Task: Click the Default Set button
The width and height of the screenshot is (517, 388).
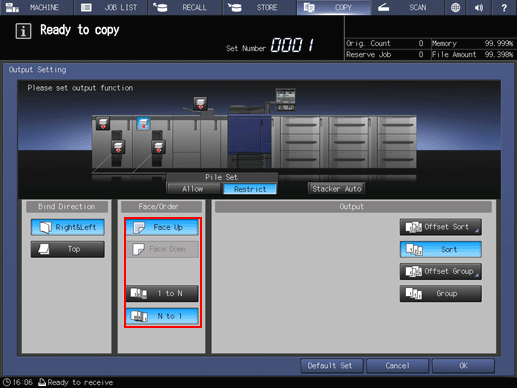Action: (332, 366)
